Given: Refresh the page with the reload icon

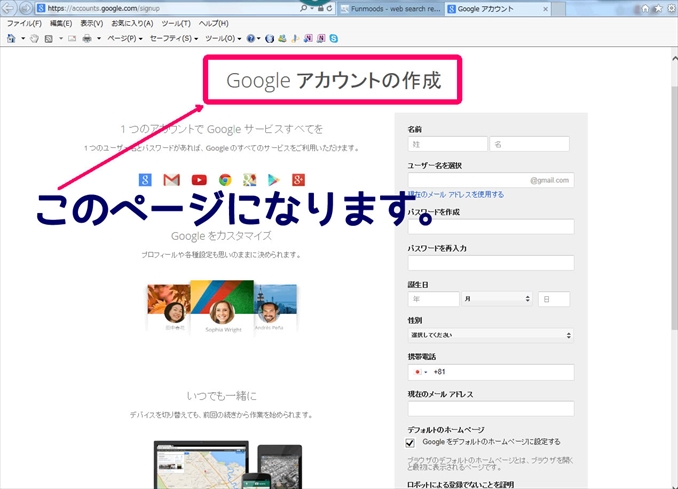Looking at the screenshot, I should point(329,8).
